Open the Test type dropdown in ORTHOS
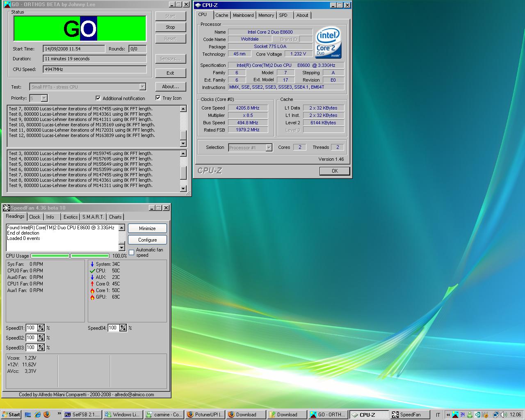 click(x=142, y=87)
